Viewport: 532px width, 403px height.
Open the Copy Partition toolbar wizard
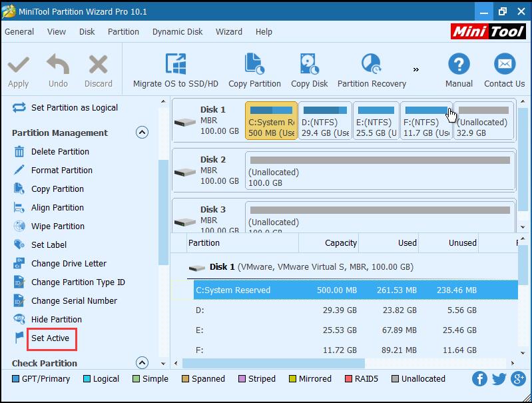(x=254, y=71)
